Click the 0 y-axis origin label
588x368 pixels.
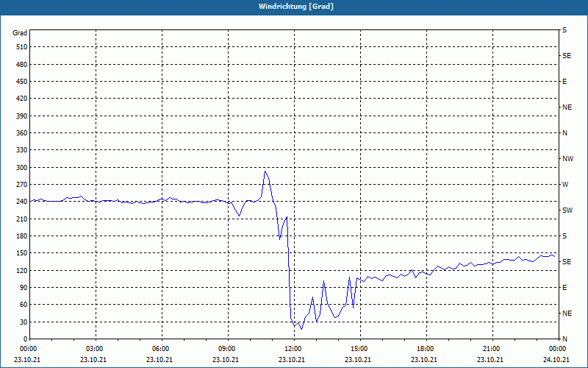[25, 339]
